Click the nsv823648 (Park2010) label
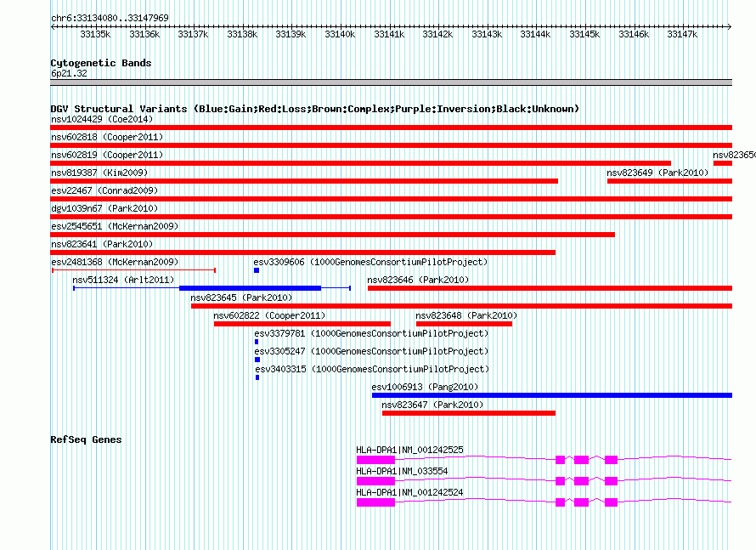 tap(466, 315)
